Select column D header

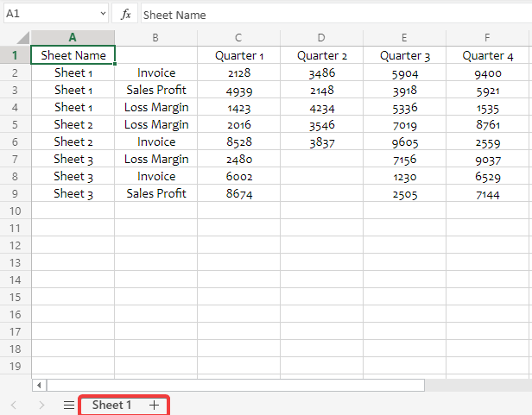(321, 38)
